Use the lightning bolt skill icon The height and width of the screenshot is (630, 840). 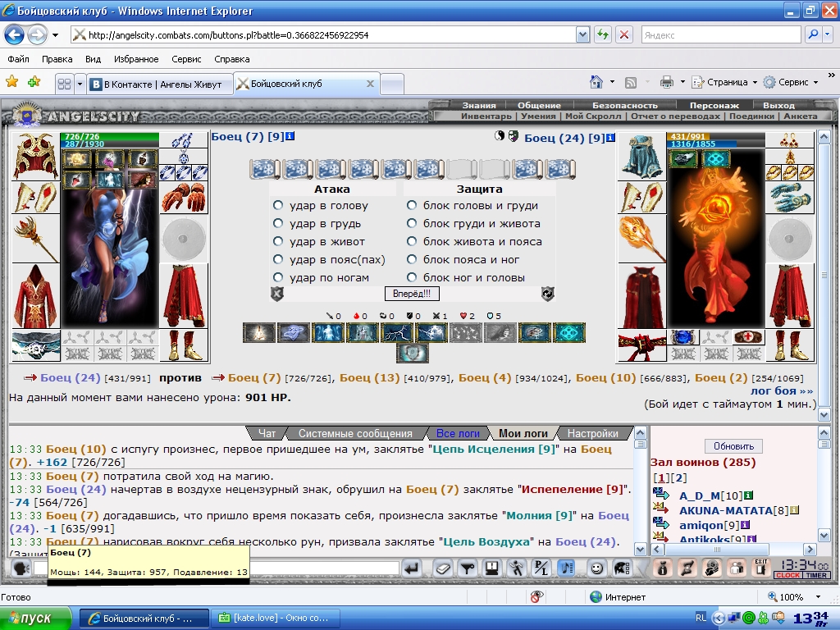point(396,333)
